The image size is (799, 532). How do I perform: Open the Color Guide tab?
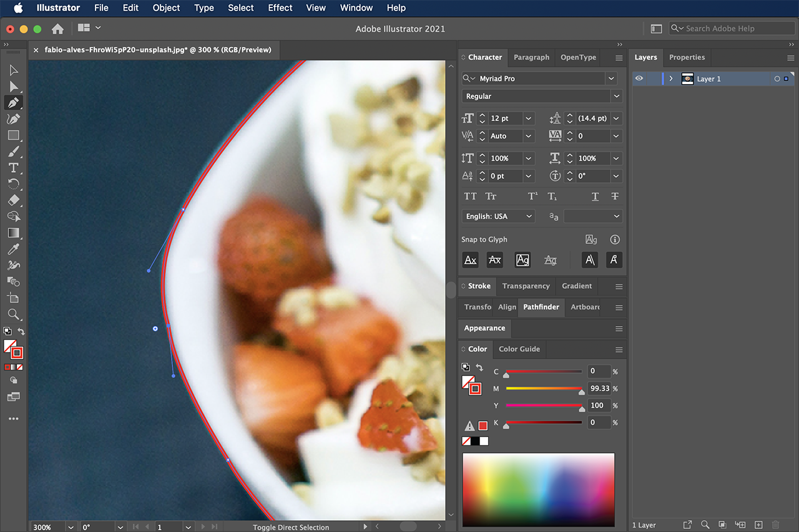tap(519, 349)
